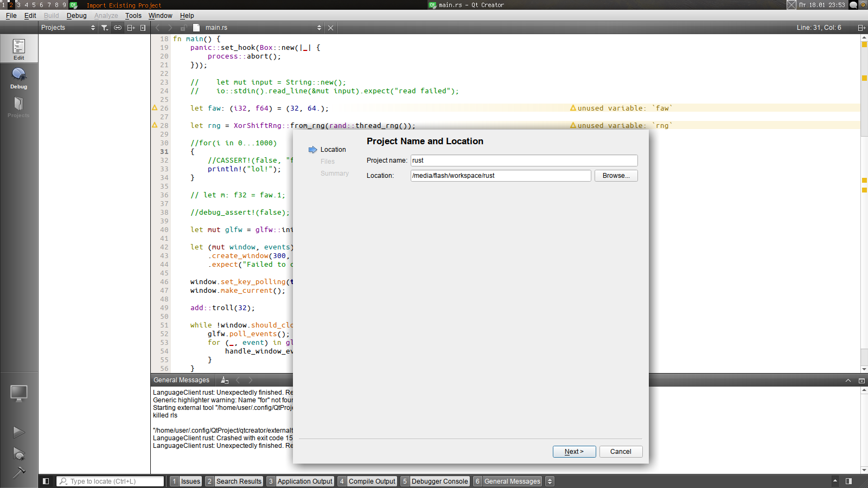Toggle synchronize with editor link icon
The image size is (868, 488).
coord(118,28)
